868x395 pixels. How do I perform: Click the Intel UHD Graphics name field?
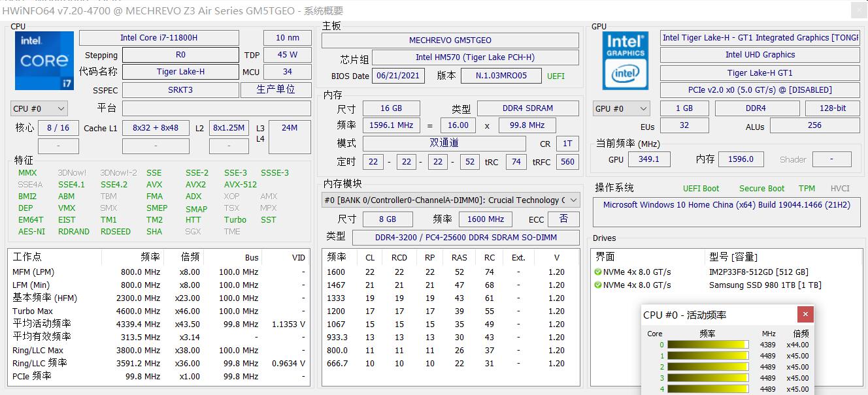point(760,55)
